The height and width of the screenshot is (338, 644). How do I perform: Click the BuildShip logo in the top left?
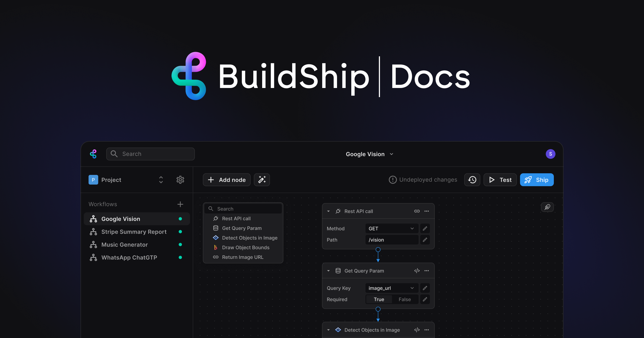pyautogui.click(x=93, y=154)
